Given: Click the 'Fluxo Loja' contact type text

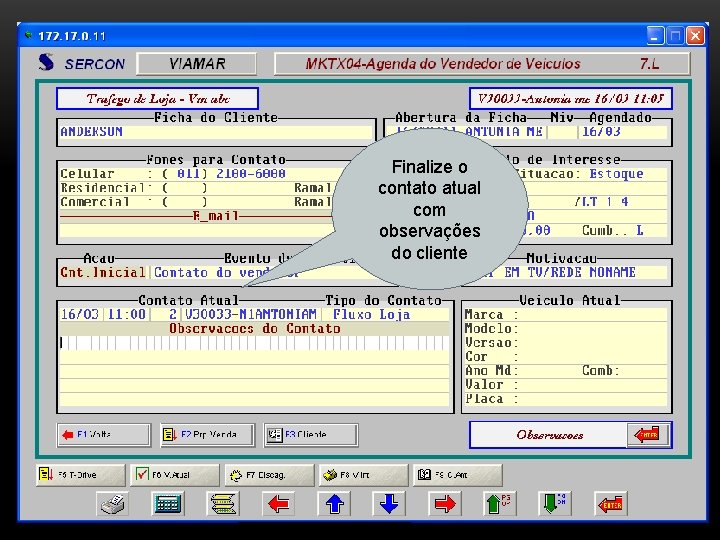Looking at the screenshot, I should point(371,315).
